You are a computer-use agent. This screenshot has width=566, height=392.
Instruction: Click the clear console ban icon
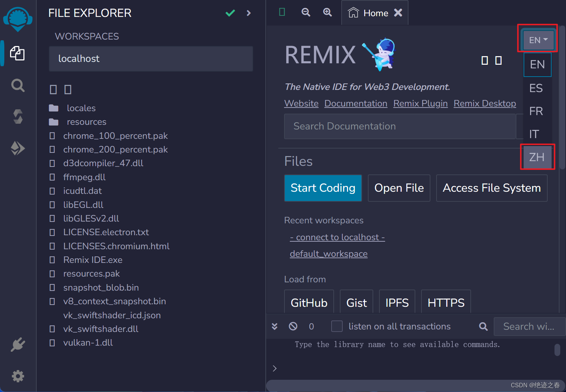[293, 326]
